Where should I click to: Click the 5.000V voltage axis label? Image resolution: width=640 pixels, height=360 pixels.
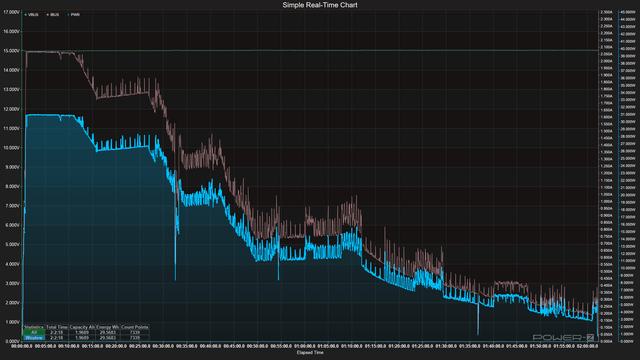[x=11, y=244]
